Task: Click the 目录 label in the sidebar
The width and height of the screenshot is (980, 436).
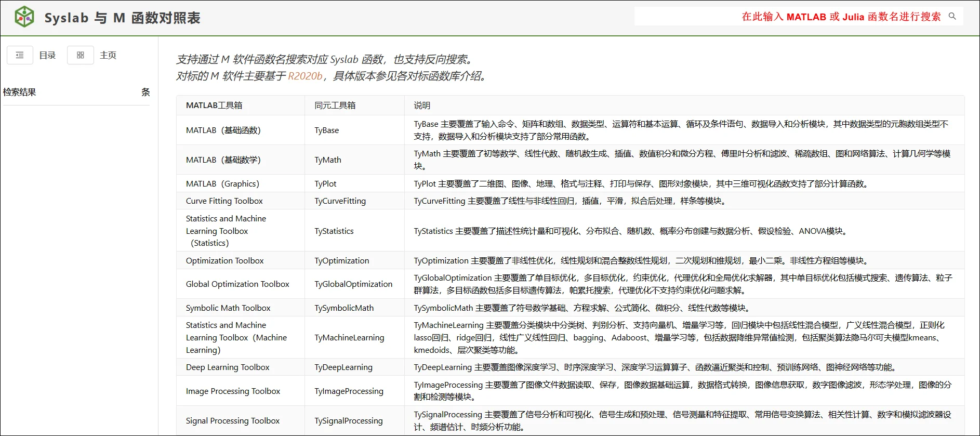Action: tap(47, 55)
